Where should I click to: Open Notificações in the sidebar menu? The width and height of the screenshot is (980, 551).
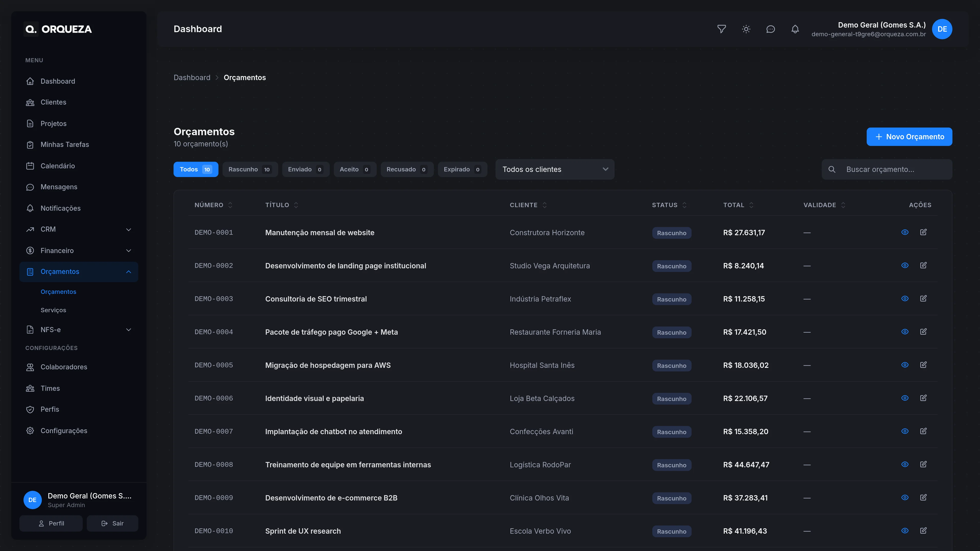tap(79, 208)
